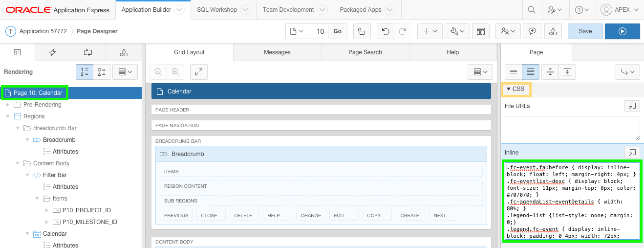Select the Breadcrumb region in grid layout

[321, 154]
